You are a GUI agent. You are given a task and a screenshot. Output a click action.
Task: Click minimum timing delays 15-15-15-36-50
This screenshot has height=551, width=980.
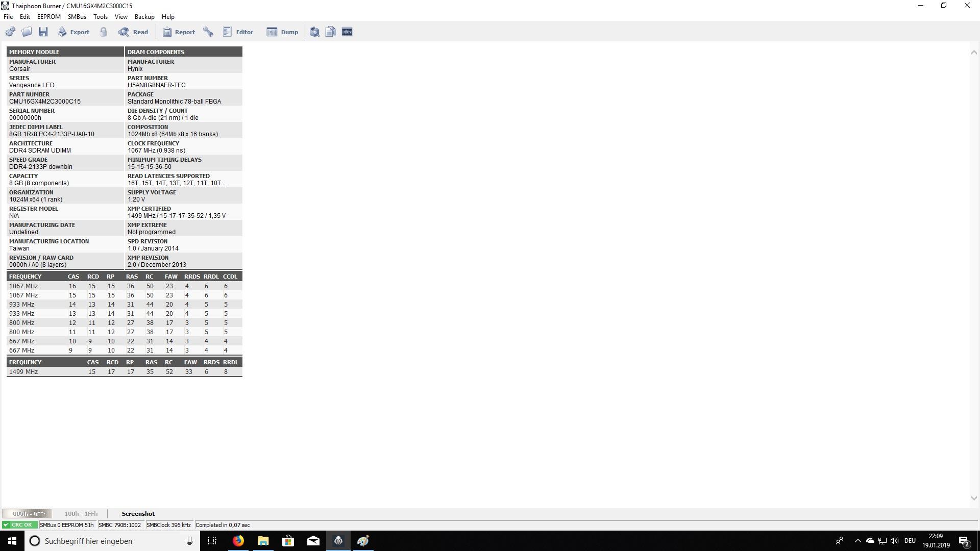click(150, 167)
